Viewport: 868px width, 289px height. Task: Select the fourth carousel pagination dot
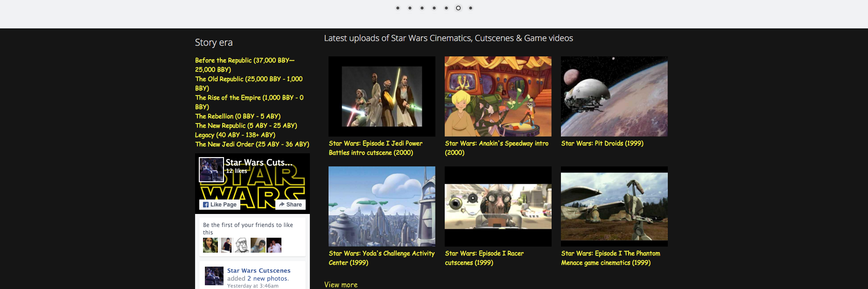(434, 8)
